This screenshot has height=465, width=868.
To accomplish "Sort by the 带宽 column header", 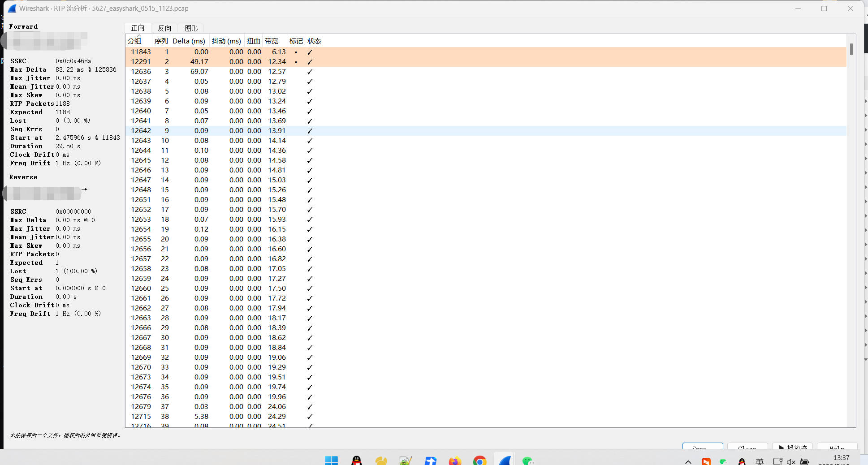I will point(274,41).
